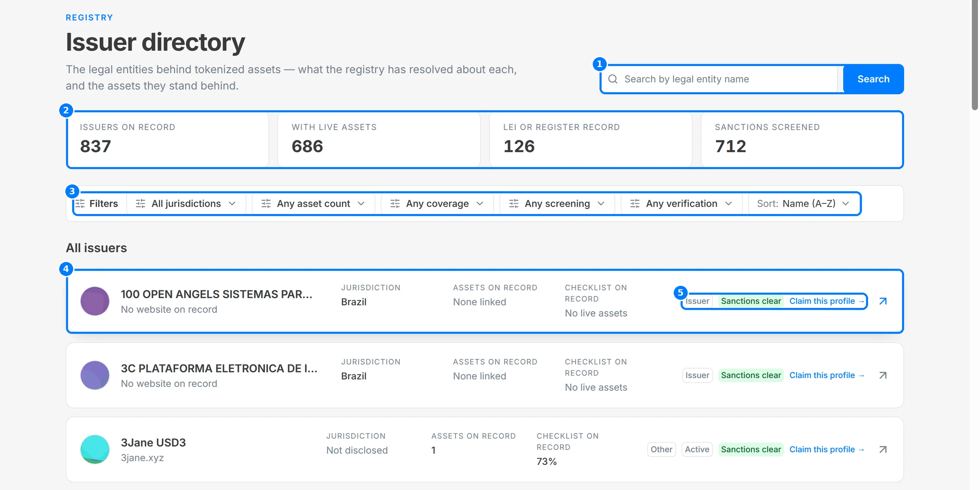The width and height of the screenshot is (980, 490).
Task: Change the Sort: Name (A–Z) option
Action: coord(804,203)
